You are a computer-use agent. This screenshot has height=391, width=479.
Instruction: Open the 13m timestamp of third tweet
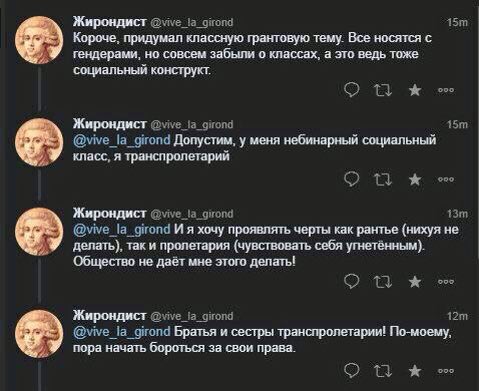[x=458, y=214]
